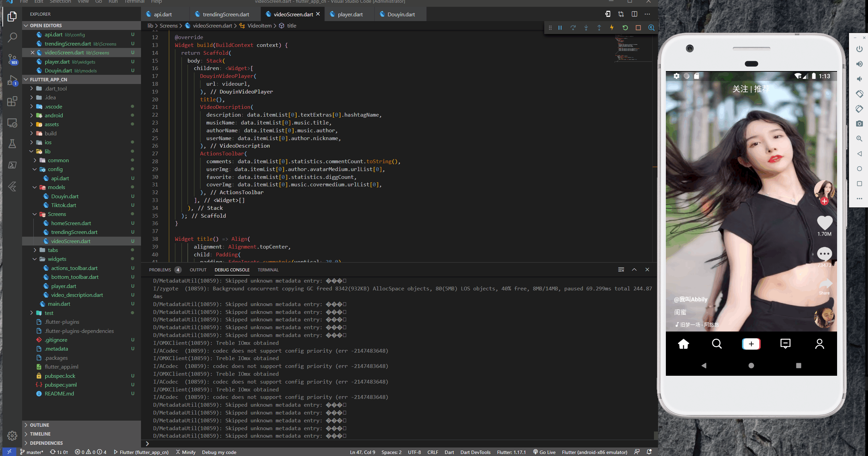
Task: Stop debugging with the red square icon
Action: [638, 28]
